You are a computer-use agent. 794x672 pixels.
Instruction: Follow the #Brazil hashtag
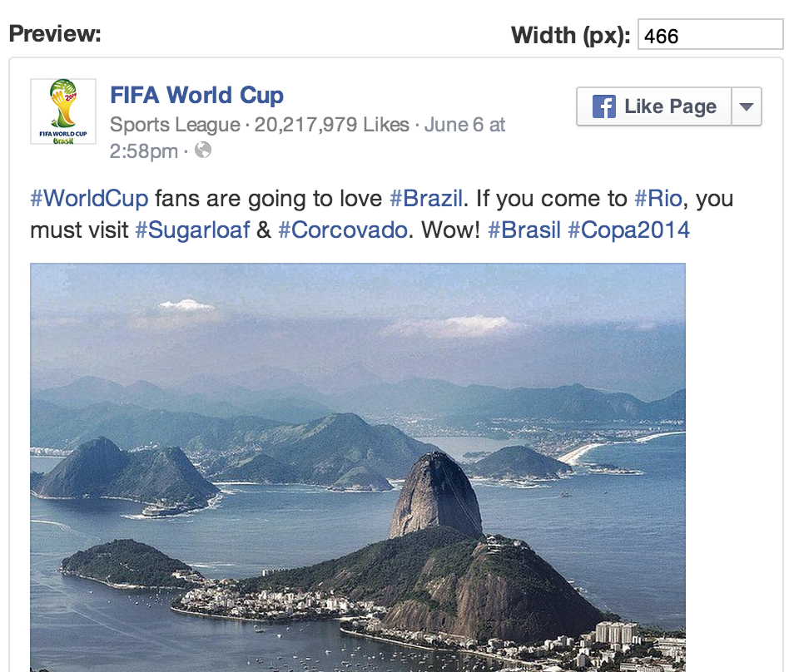point(426,199)
